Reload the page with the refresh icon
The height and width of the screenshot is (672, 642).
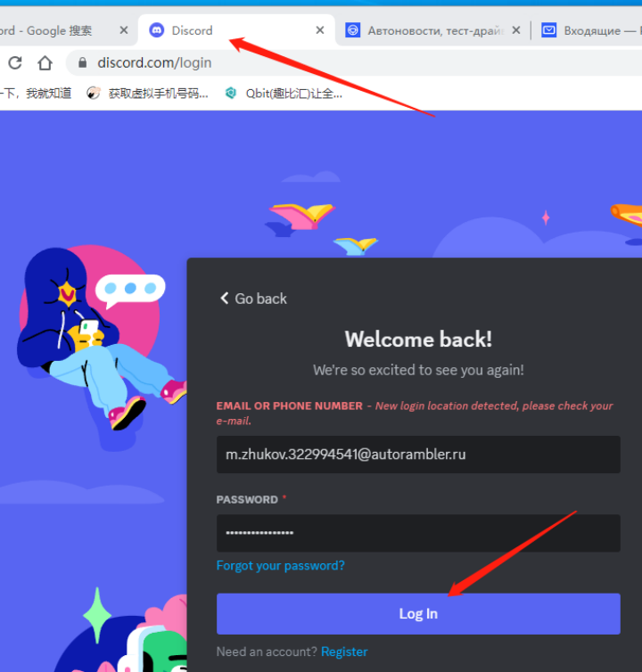click(15, 63)
